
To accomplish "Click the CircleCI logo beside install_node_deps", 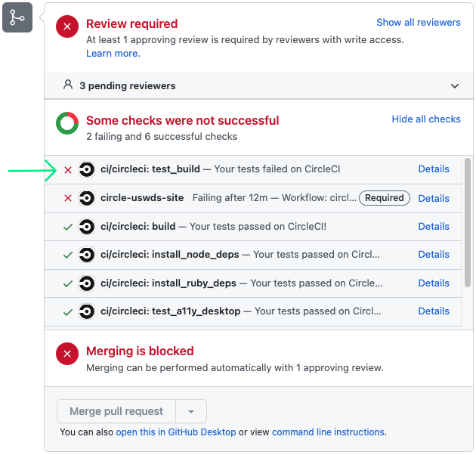I will [x=87, y=255].
